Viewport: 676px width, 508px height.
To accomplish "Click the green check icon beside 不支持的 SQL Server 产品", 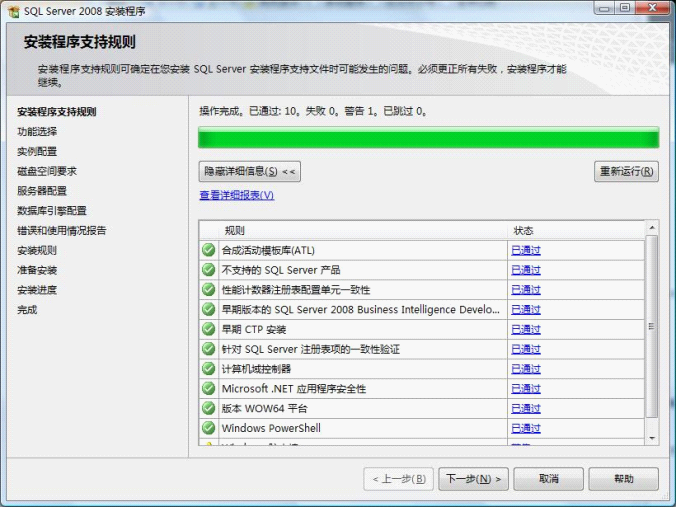I will (208, 270).
